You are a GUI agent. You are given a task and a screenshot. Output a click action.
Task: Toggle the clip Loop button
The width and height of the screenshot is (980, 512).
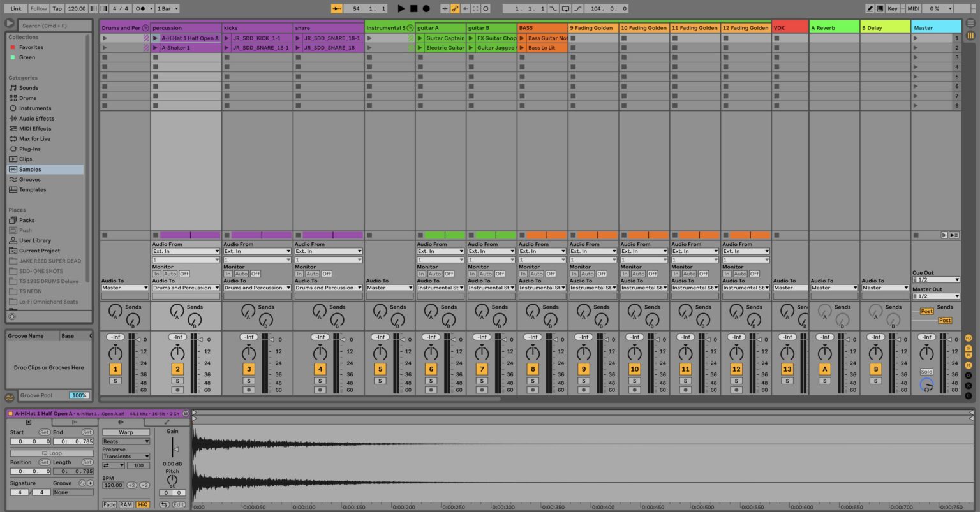[x=51, y=453]
